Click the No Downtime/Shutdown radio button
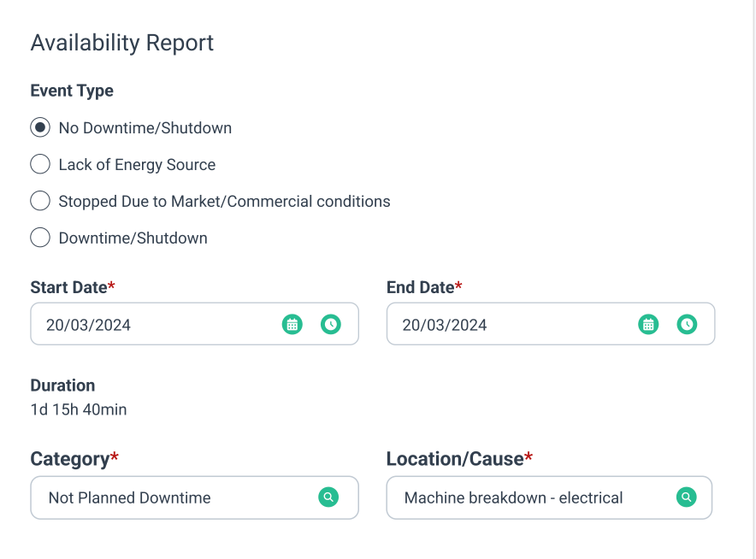This screenshot has width=756, height=559. coord(40,127)
